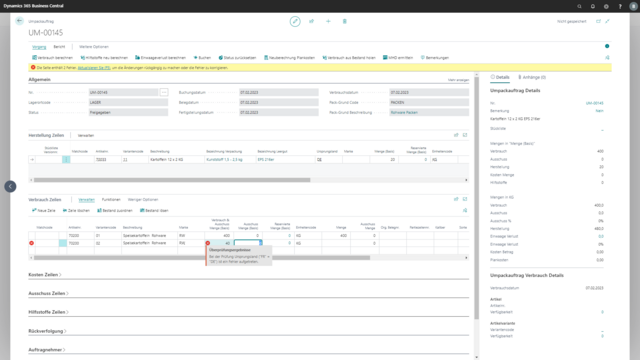Click Neuberechnung Plankosten action
The height and width of the screenshot is (360, 640).
(289, 58)
